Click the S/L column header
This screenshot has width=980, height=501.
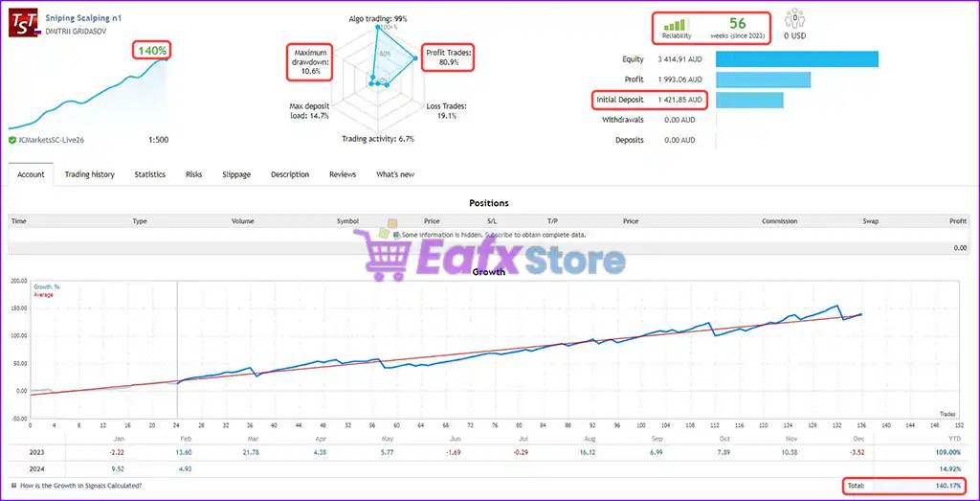tap(492, 221)
